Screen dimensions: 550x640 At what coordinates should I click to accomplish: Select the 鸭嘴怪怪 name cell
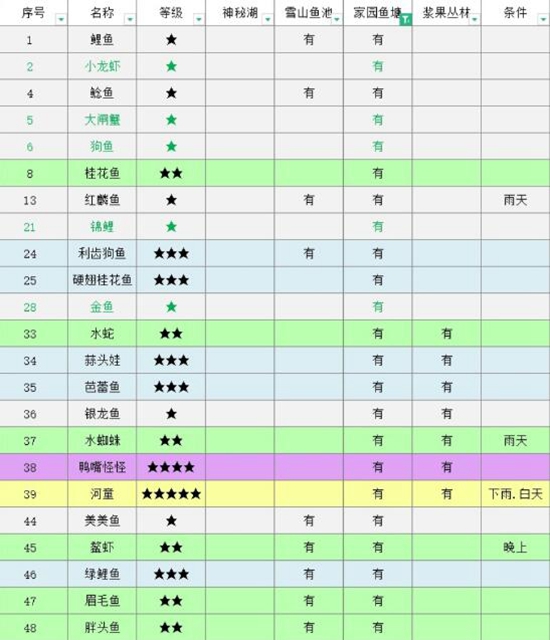click(102, 467)
